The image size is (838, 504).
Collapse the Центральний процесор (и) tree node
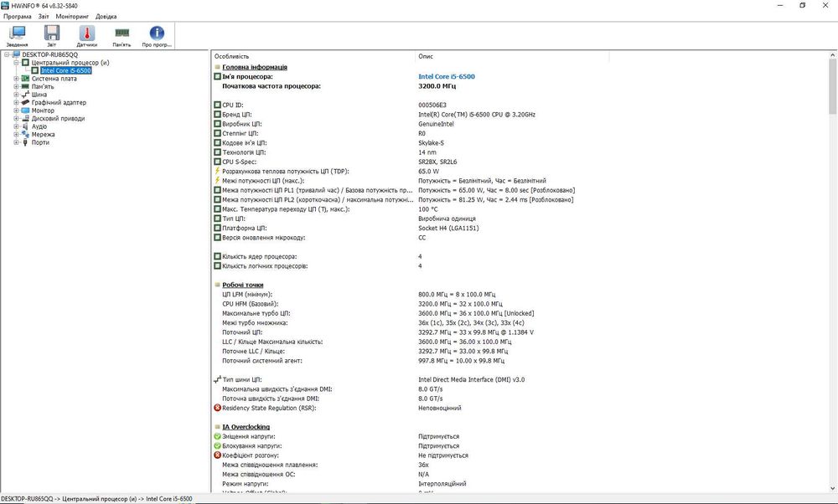(16, 63)
